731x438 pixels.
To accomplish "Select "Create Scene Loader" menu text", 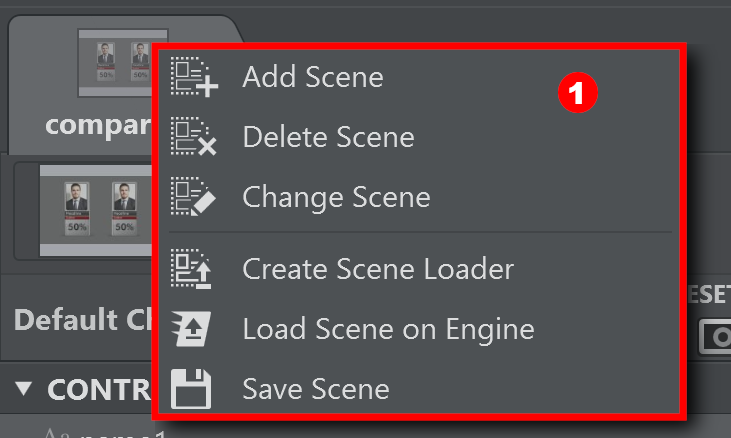I will (x=378, y=269).
